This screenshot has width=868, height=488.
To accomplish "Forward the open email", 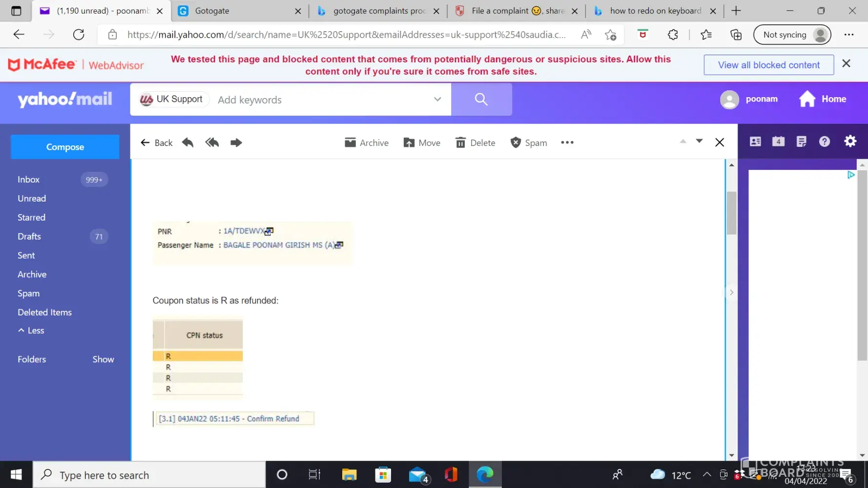I will point(236,142).
